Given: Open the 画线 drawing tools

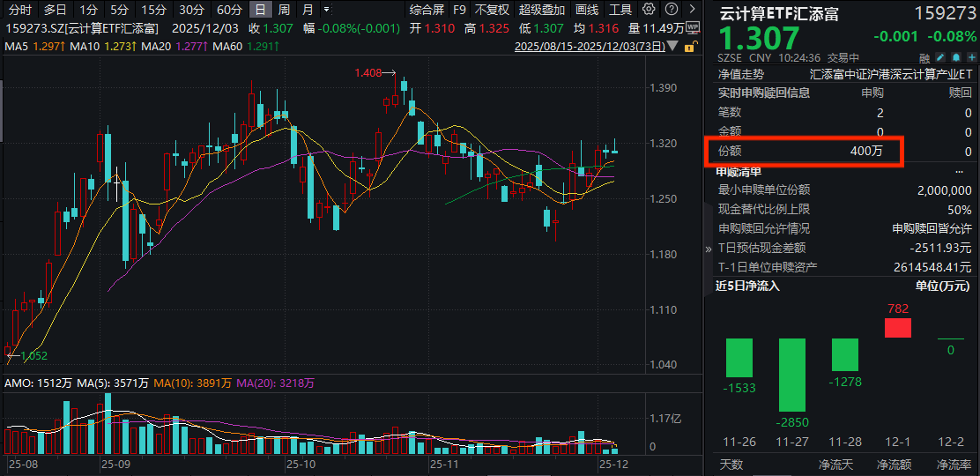Looking at the screenshot, I should tap(587, 10).
